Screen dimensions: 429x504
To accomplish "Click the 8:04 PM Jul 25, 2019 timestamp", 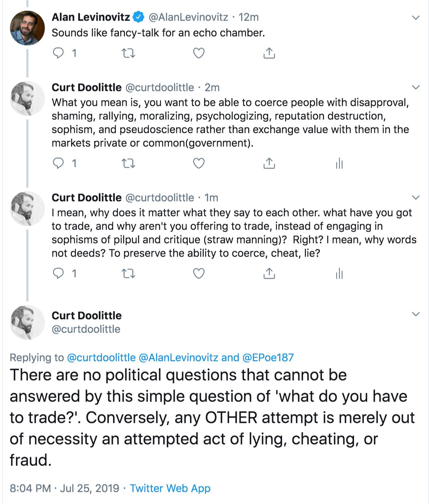I will 64,488.
